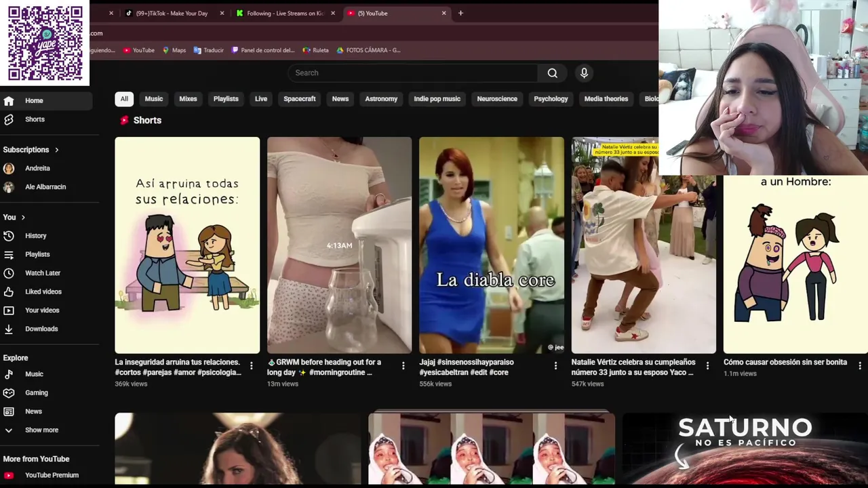The image size is (868, 488).
Task: Open the Home icon in sidebar
Action: point(9,100)
